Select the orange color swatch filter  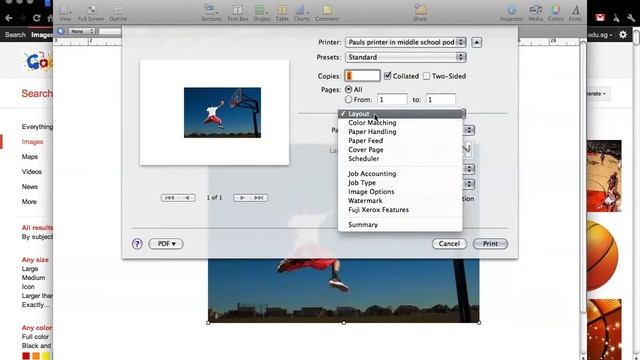(36, 356)
